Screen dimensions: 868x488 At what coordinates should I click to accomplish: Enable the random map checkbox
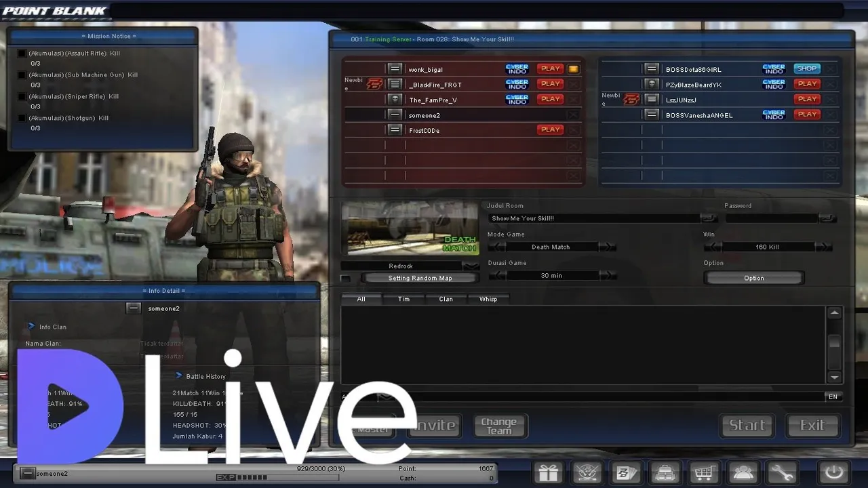point(346,279)
